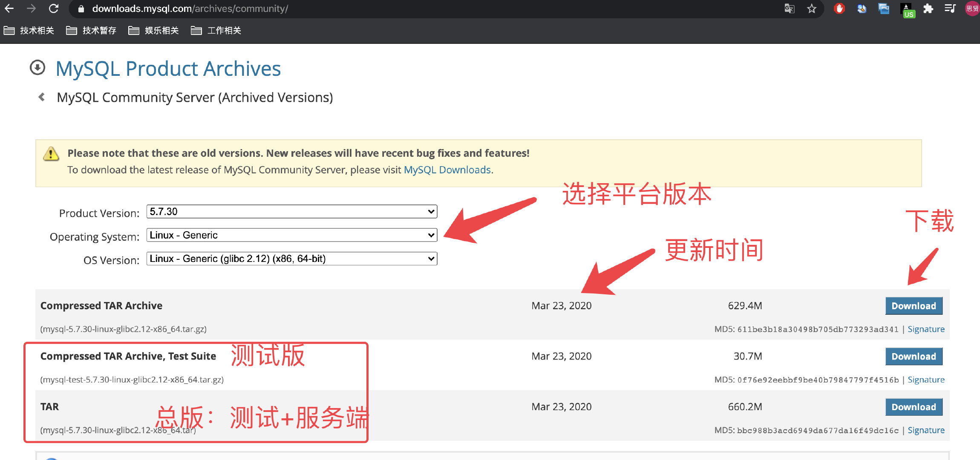Open Signature link for Test Suite archive
The height and width of the screenshot is (460, 980).
926,379
